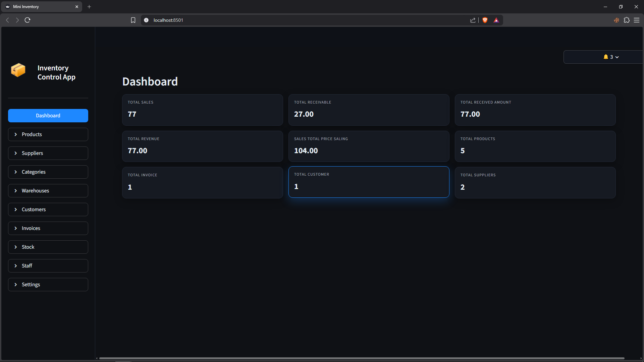644x362 pixels.
Task: Open the Settings sidebar entry
Action: click(x=48, y=285)
